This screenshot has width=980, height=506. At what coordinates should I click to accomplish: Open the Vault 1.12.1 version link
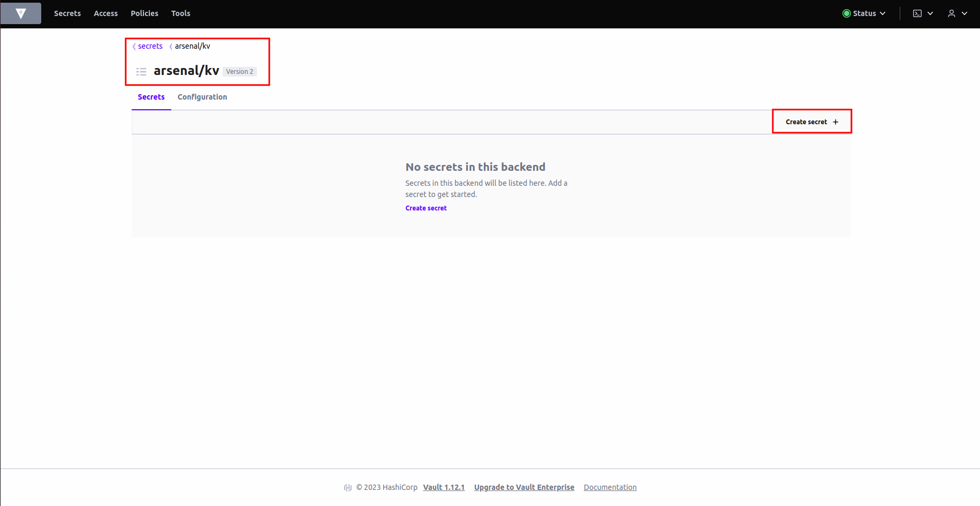point(444,487)
